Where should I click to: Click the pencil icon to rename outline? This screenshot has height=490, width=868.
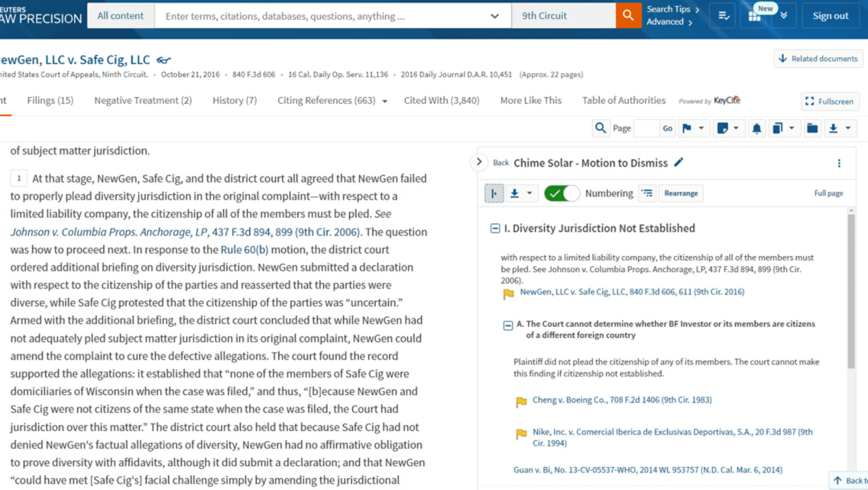(x=679, y=163)
